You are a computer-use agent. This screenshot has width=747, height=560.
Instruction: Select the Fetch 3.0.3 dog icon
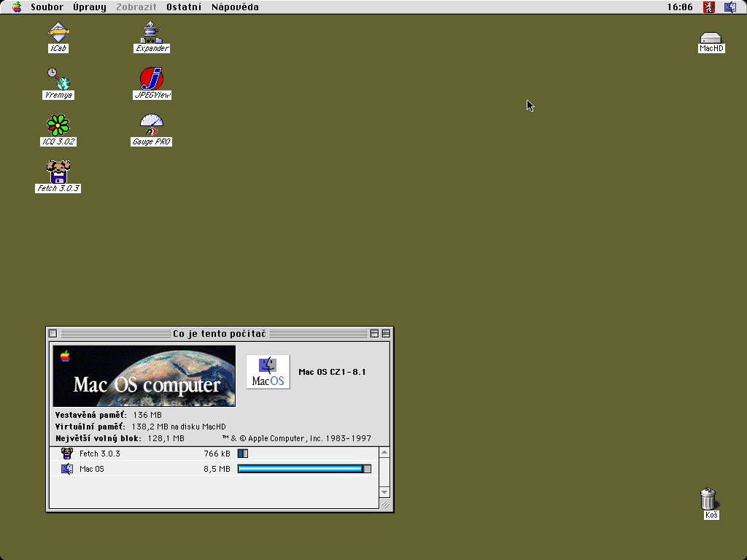(x=58, y=172)
